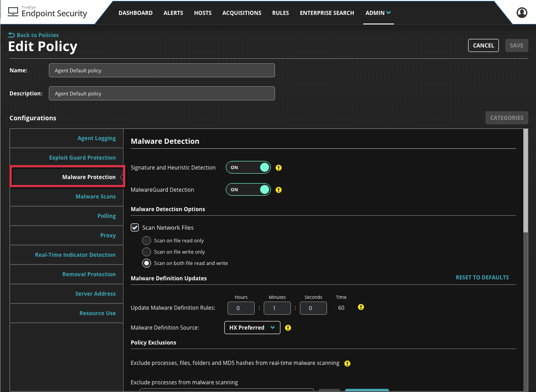The width and height of the screenshot is (536, 392).
Task: Select Resource Use configuration
Action: point(66,313)
